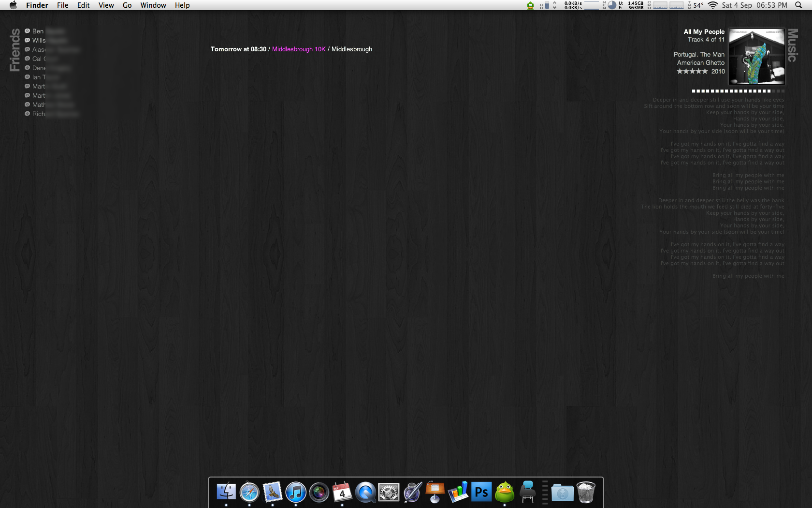The height and width of the screenshot is (508, 812).
Task: Launch QuickTime Player from the Dock
Action: pos(365,493)
